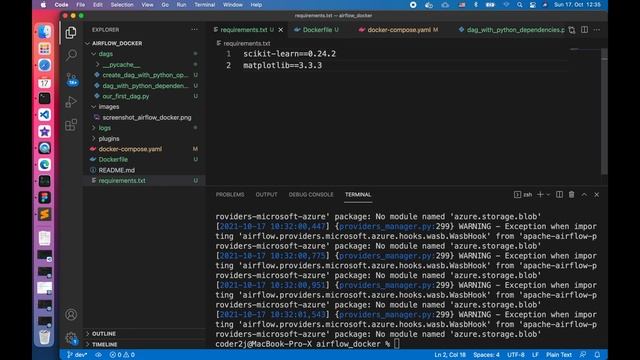The image size is (640, 360).
Task: Open Sublime Text from the Dock
Action: [x=44, y=214]
